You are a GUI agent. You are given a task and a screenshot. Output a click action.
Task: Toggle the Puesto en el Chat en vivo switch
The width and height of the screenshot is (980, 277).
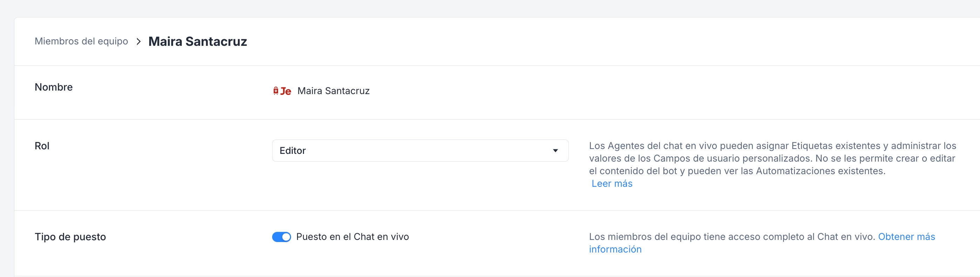pos(282,237)
